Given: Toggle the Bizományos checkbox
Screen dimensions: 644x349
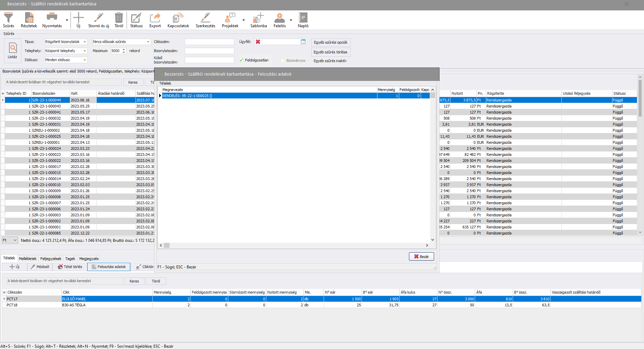Looking at the screenshot, I should click(283, 60).
